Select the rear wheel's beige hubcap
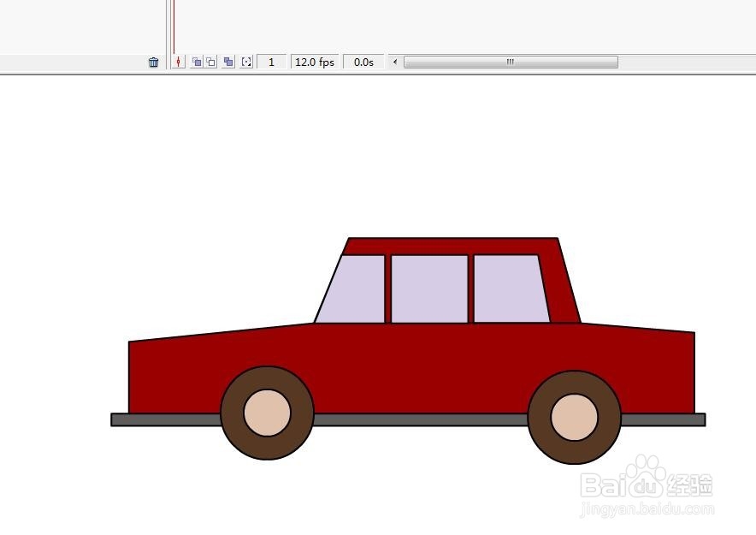The width and height of the screenshot is (756, 535). tap(574, 418)
